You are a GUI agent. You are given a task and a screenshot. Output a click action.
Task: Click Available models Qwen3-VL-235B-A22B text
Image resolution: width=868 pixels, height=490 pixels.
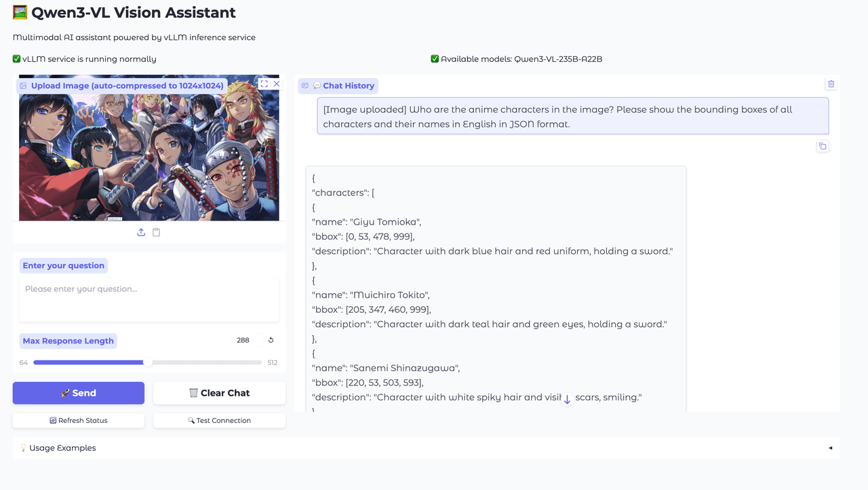point(517,59)
